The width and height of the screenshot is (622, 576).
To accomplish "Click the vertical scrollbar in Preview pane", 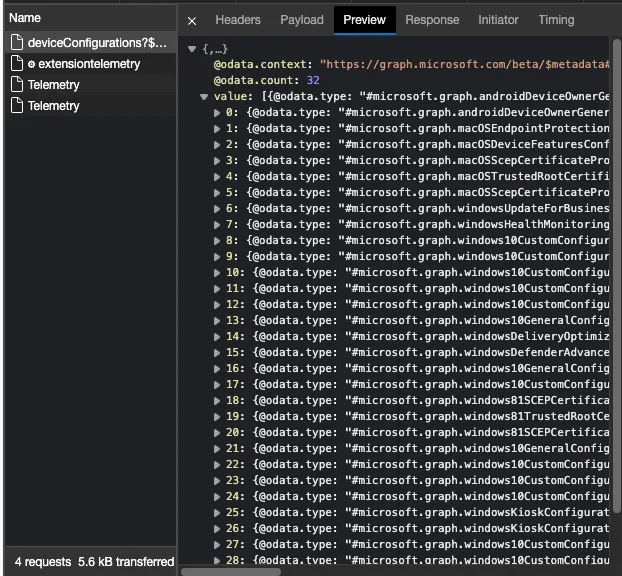I will click(616, 275).
